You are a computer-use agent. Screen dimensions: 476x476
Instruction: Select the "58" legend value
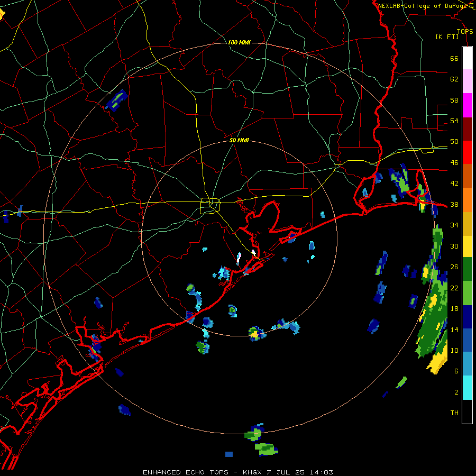point(454,100)
